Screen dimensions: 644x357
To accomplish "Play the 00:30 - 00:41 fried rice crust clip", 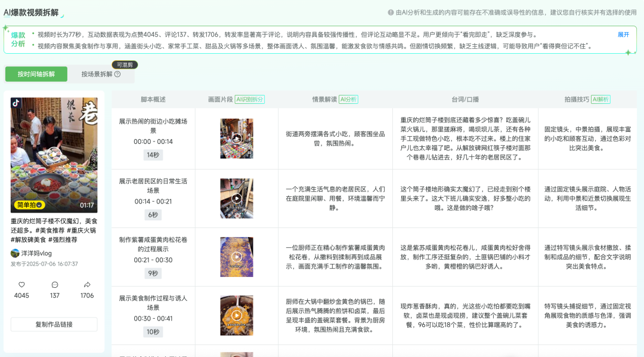I will (x=237, y=315).
